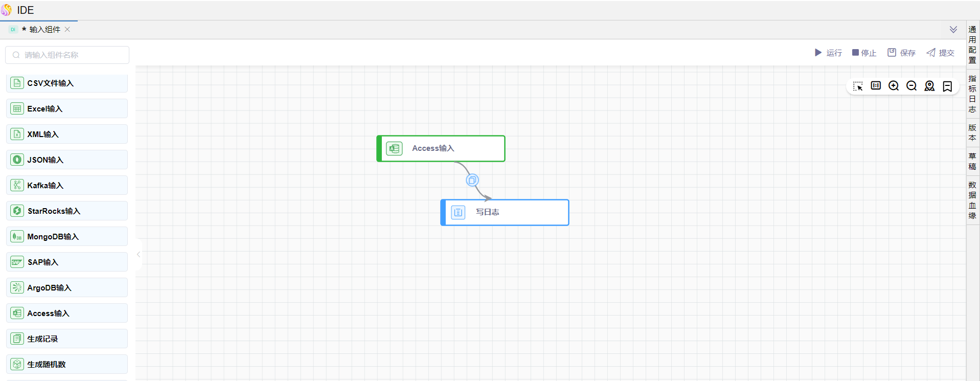Submit the workflow via 提交

coord(940,53)
